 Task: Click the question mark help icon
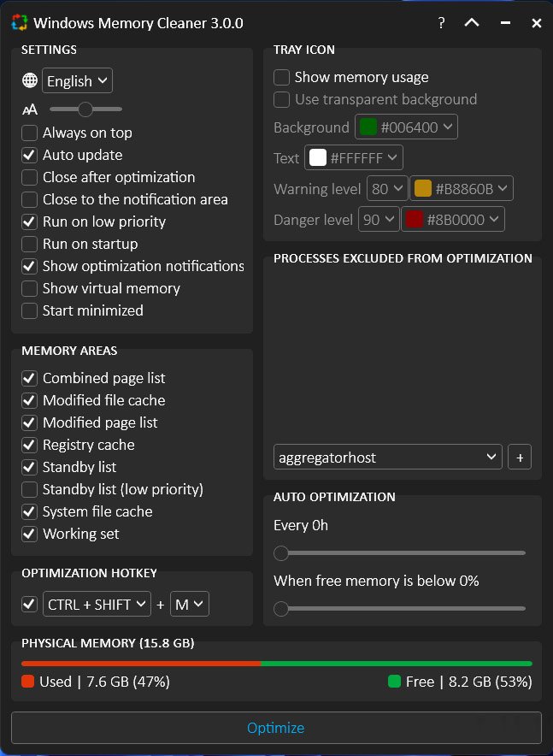tap(441, 23)
